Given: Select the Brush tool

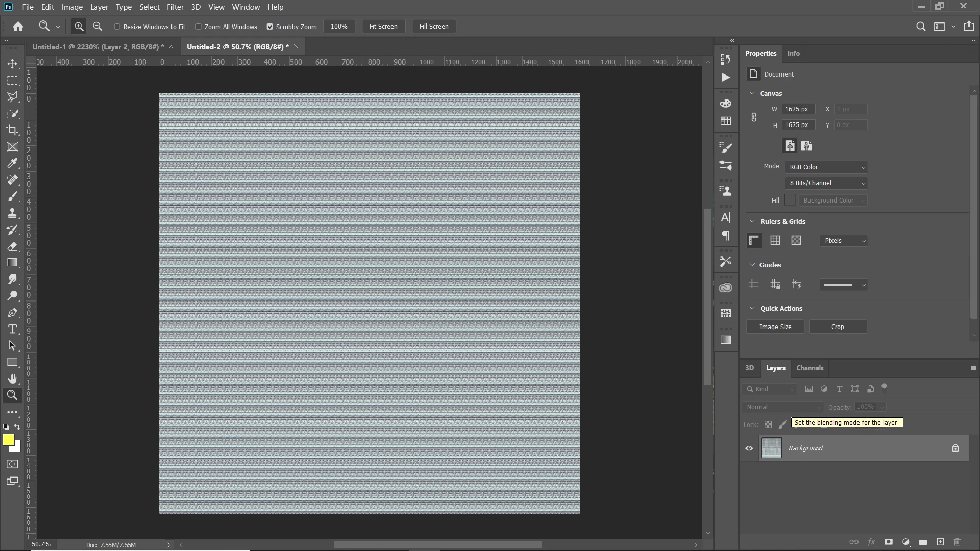Looking at the screenshot, I should click(12, 196).
